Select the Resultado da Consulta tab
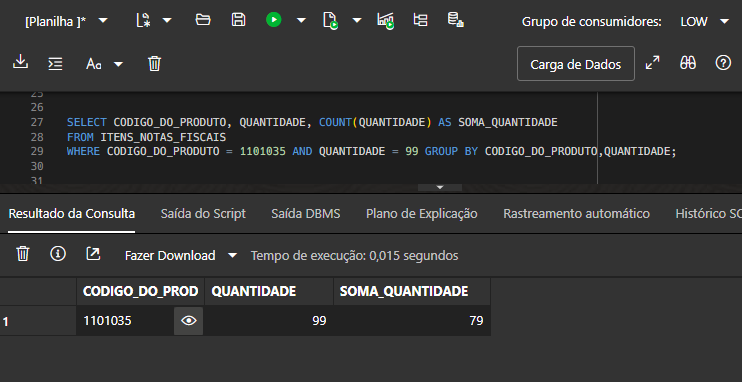 (72, 214)
